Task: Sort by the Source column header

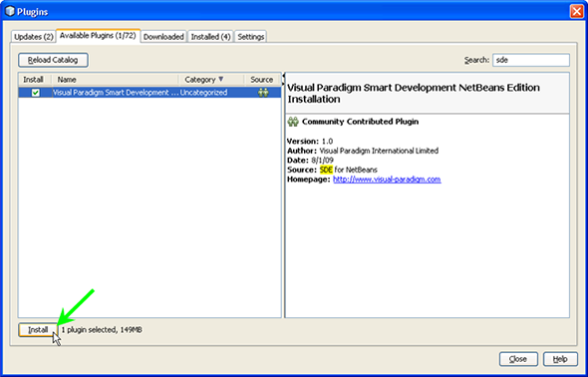Action: (262, 80)
